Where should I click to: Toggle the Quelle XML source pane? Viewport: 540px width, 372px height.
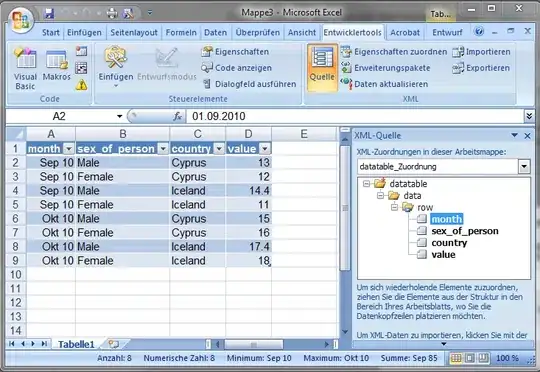tap(322, 68)
